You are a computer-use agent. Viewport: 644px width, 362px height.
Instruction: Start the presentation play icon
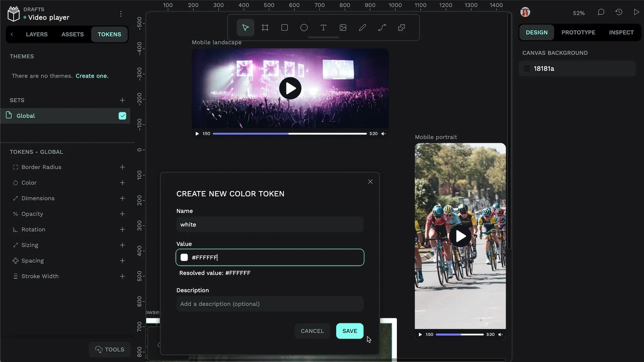[x=636, y=12]
